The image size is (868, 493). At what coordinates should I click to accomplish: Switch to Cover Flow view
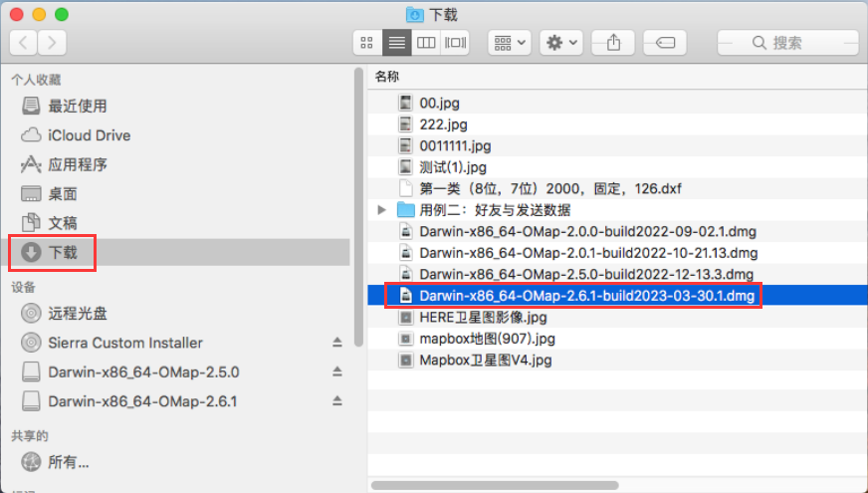click(x=456, y=43)
